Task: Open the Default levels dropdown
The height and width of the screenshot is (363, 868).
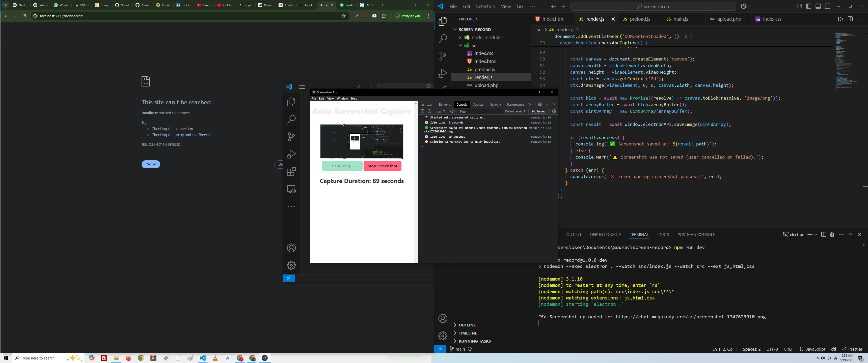Action: 515,111
